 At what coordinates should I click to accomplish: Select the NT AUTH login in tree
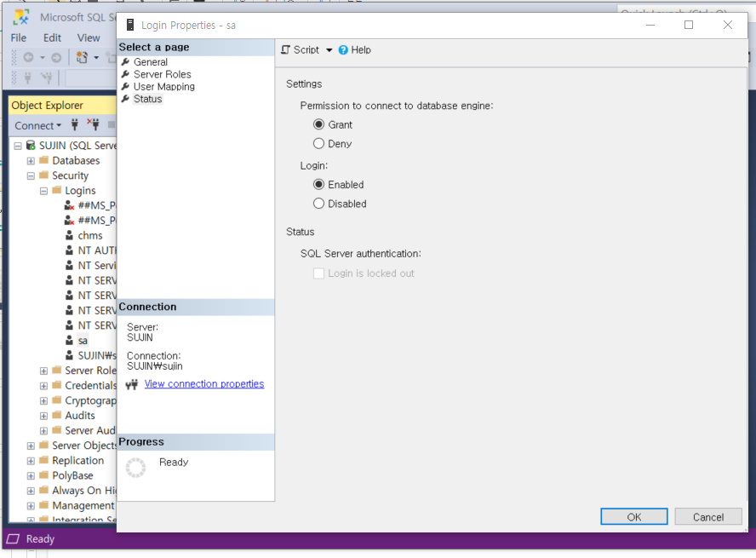point(97,250)
